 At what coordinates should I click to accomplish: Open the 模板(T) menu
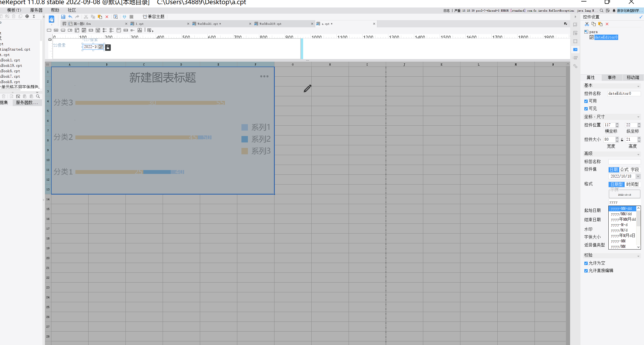point(14,10)
